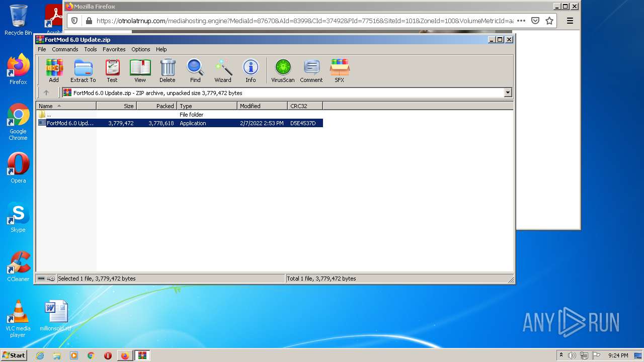
Task: Go up one folder level arrow
Action: pyautogui.click(x=46, y=93)
